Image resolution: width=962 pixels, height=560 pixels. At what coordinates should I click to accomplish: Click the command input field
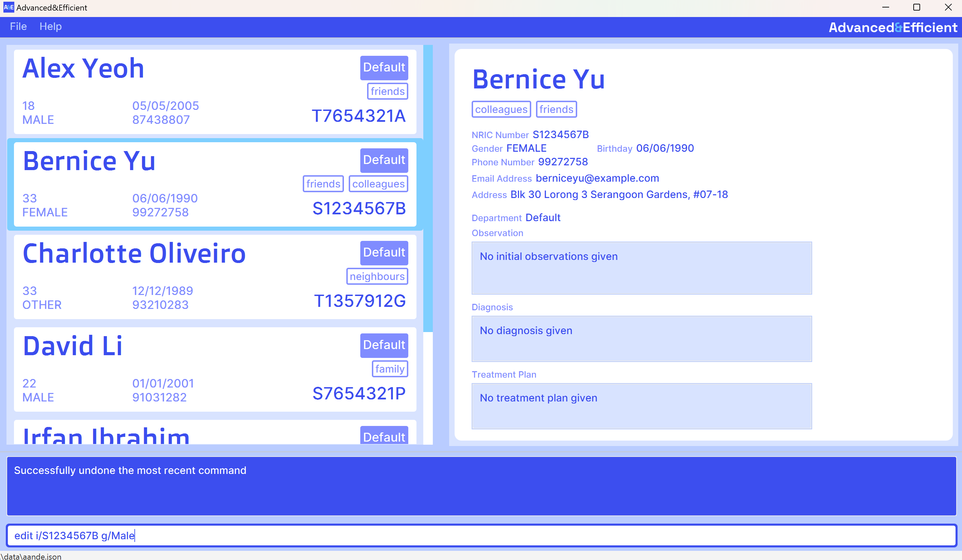(x=481, y=536)
